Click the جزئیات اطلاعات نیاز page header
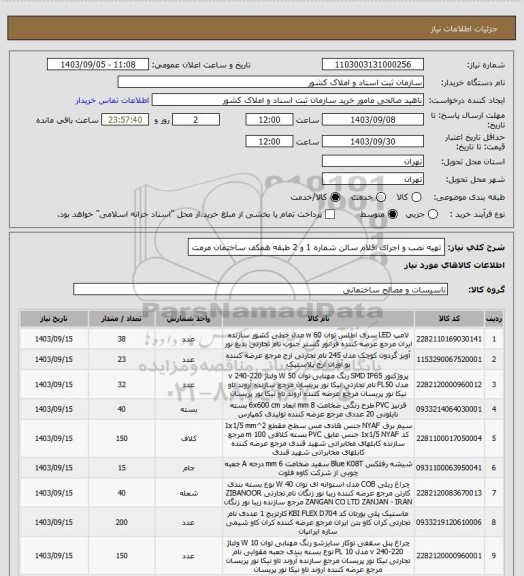This screenshot has height=576, width=524. 464,29
